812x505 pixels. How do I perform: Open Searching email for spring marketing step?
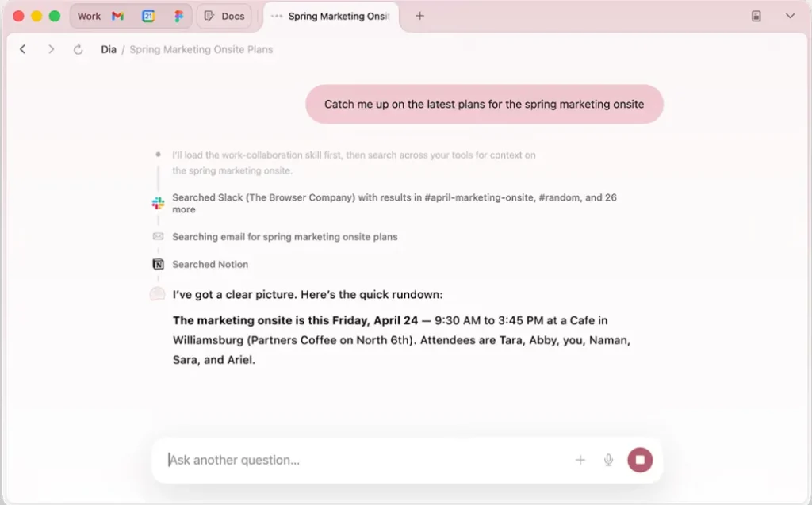pos(285,237)
